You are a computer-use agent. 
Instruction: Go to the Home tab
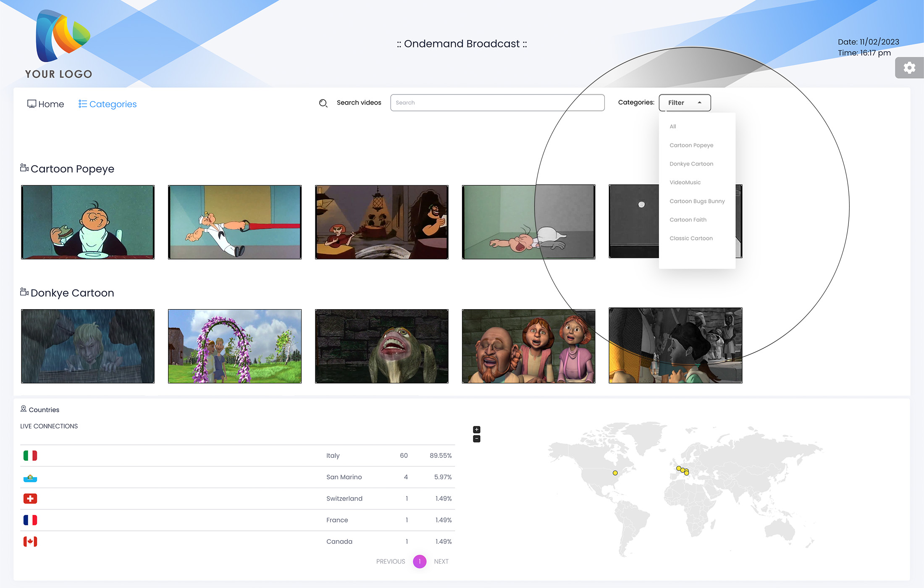click(x=46, y=104)
